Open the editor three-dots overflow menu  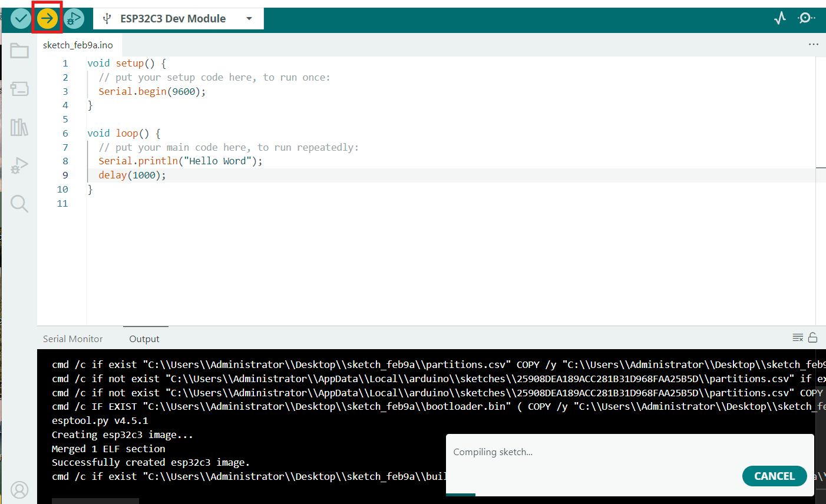coord(813,45)
